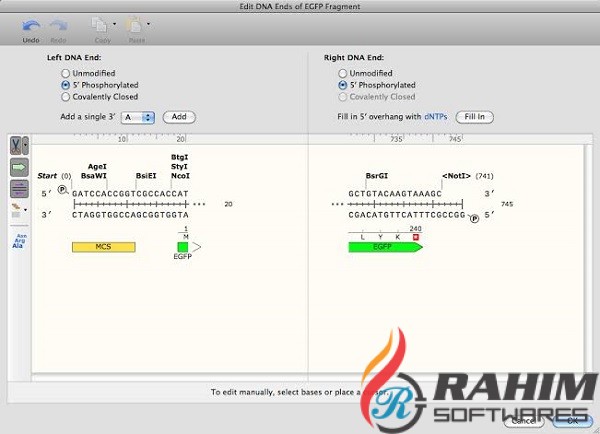Click the Paste toolbar icon

134,26
